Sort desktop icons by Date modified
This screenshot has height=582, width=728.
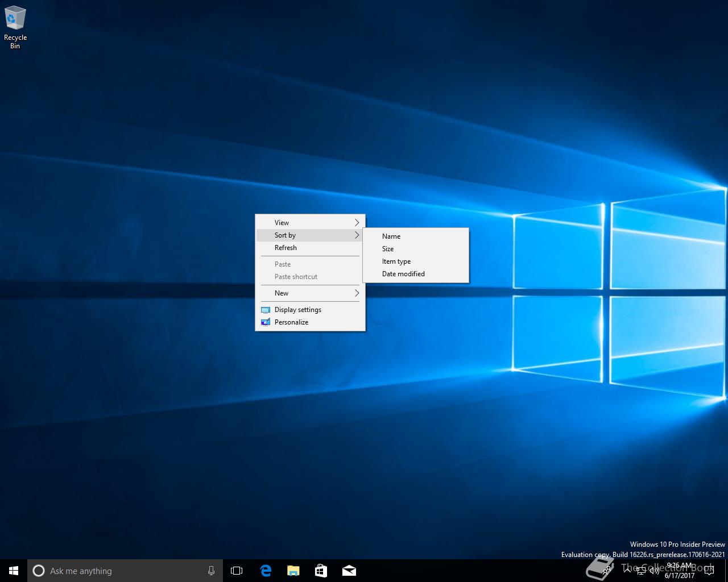pos(416,274)
